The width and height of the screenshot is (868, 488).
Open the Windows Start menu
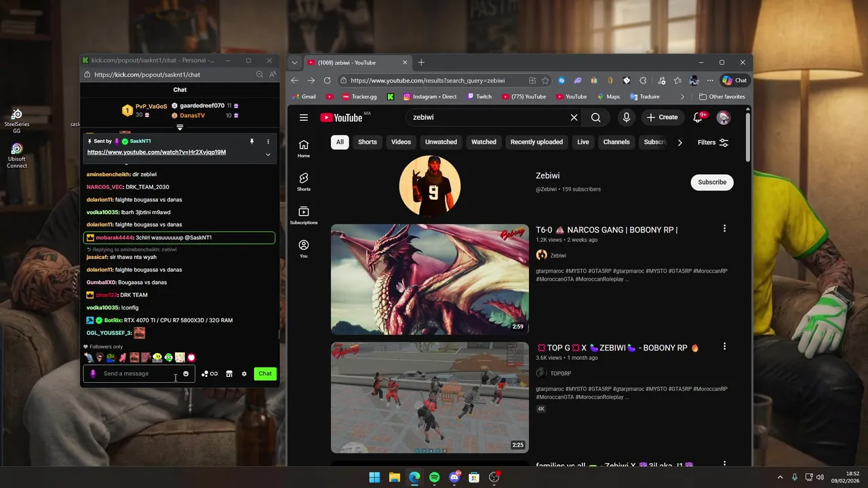tap(374, 477)
